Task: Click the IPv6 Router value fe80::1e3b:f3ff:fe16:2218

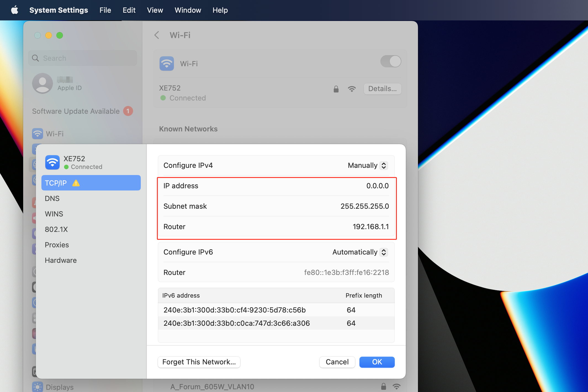Action: [x=346, y=272]
